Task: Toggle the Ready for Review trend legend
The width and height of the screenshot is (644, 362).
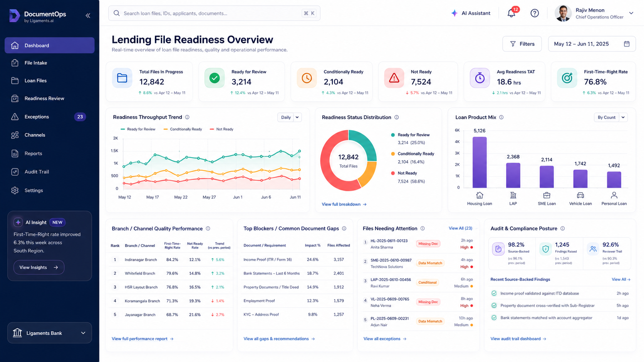Action: pyautogui.click(x=138, y=129)
